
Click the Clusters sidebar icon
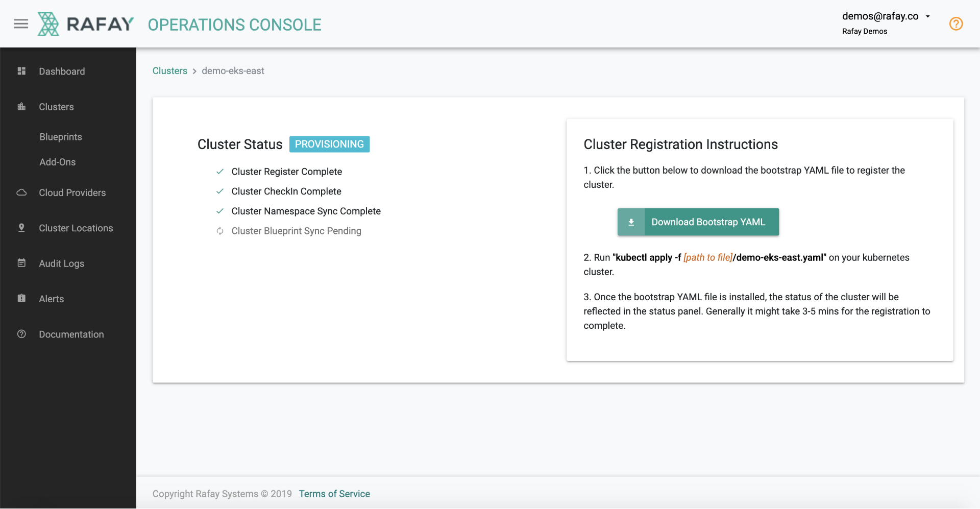[21, 107]
